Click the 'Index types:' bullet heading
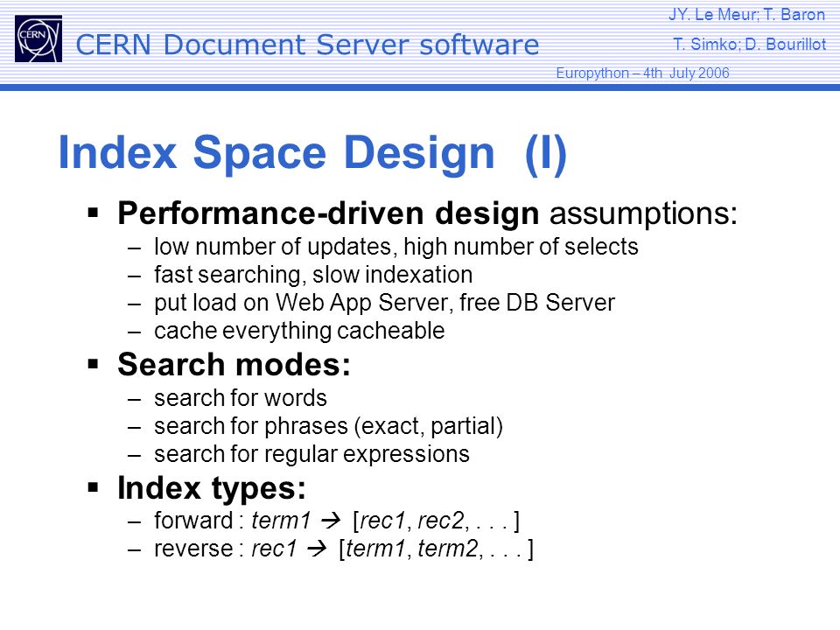The height and width of the screenshot is (630, 840). (x=212, y=488)
